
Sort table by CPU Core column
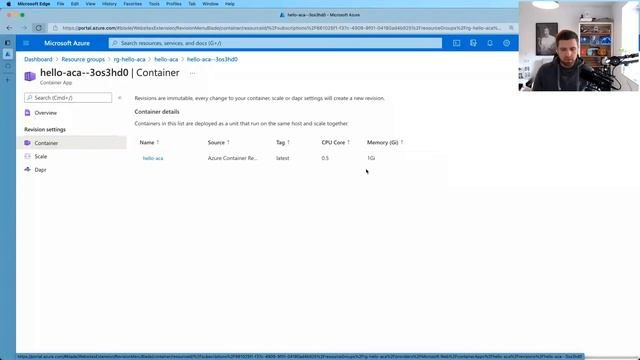pos(336,142)
